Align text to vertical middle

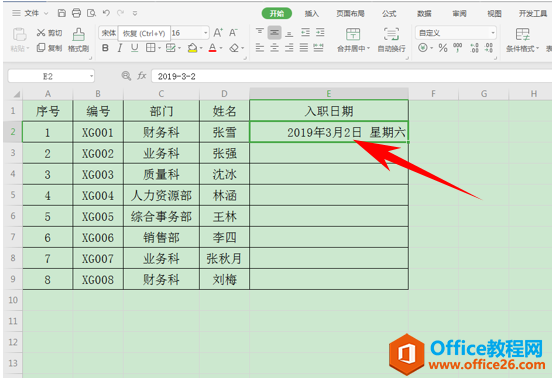274,32
